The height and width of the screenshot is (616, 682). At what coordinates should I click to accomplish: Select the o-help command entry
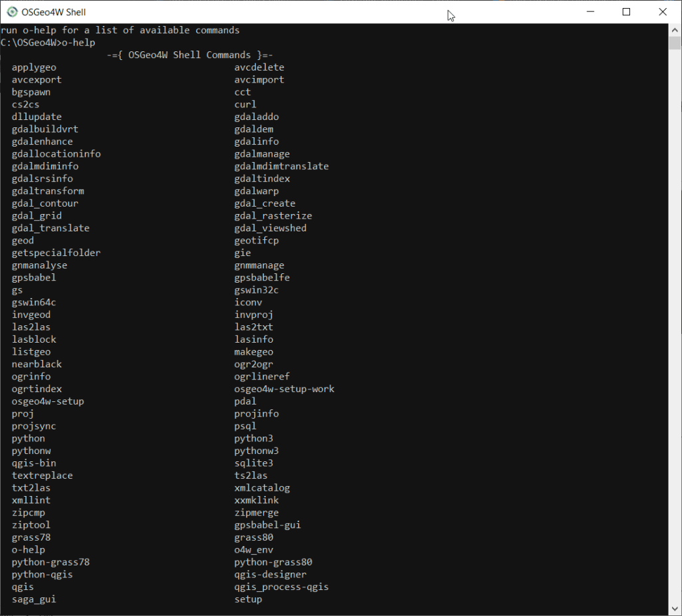[28, 549]
